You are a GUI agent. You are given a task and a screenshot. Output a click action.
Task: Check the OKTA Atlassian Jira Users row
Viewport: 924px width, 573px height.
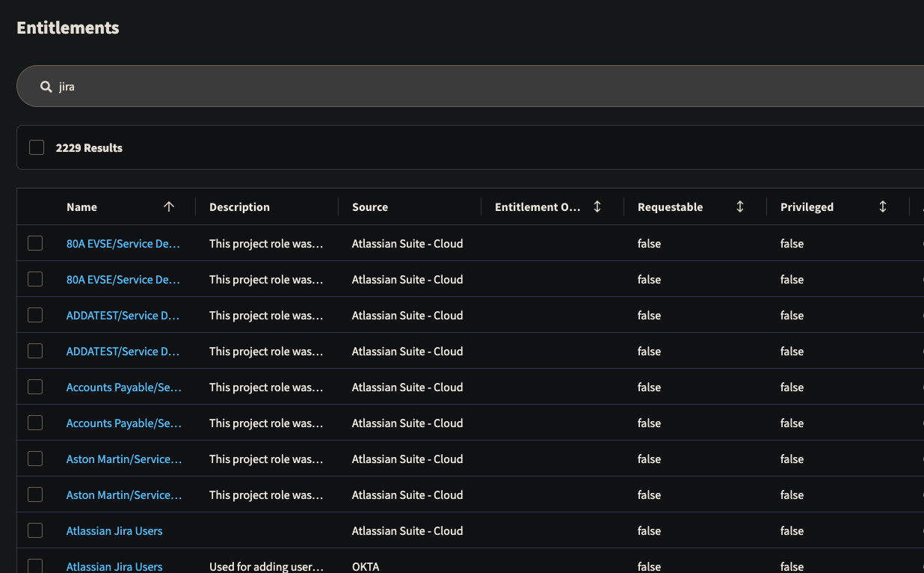click(35, 566)
